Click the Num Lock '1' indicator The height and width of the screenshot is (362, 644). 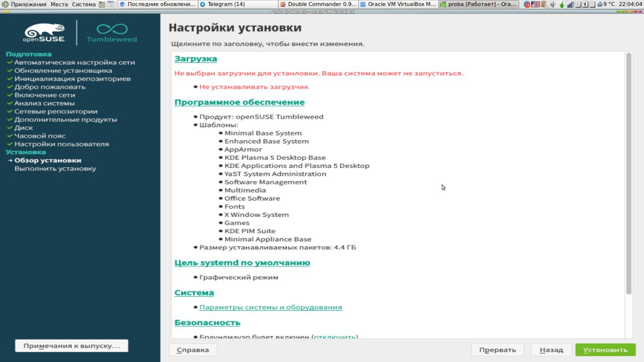585,5
